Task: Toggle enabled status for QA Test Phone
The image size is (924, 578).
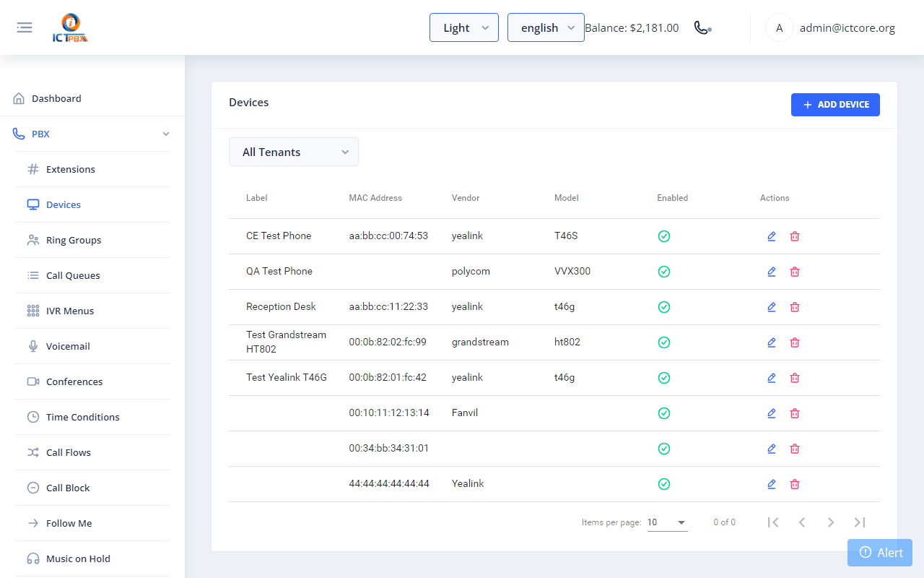Action: [x=664, y=272]
